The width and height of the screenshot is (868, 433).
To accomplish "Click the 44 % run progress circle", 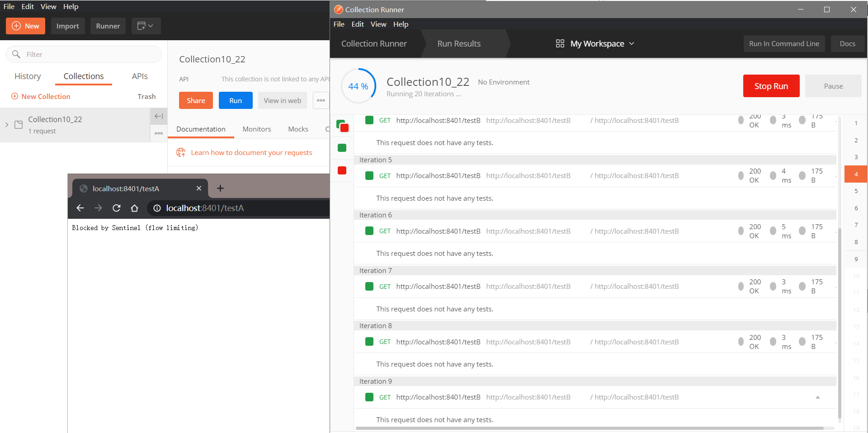I will tap(358, 86).
